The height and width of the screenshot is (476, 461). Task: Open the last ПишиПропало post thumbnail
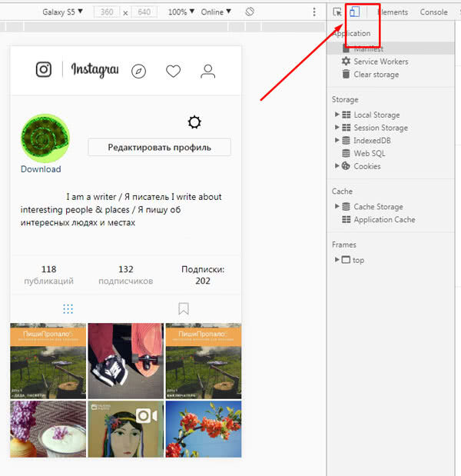[204, 361]
